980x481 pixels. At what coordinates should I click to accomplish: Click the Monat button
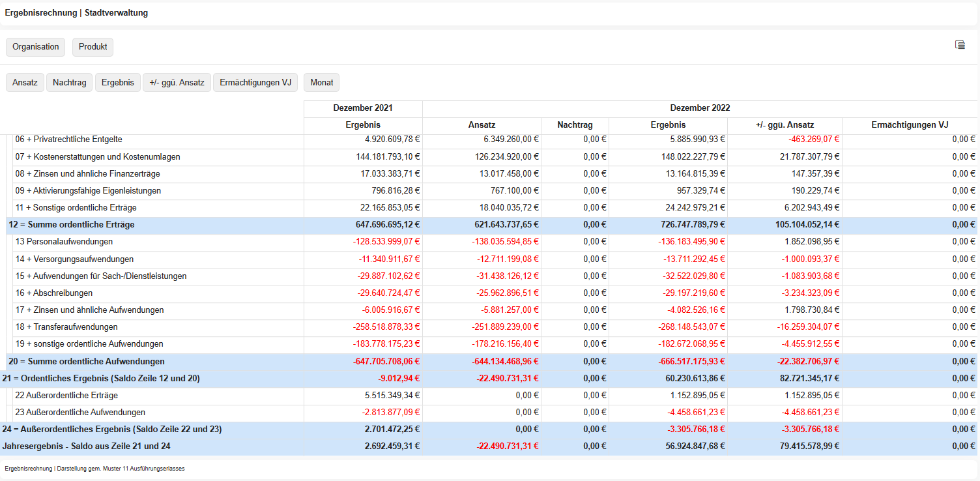pyautogui.click(x=322, y=83)
